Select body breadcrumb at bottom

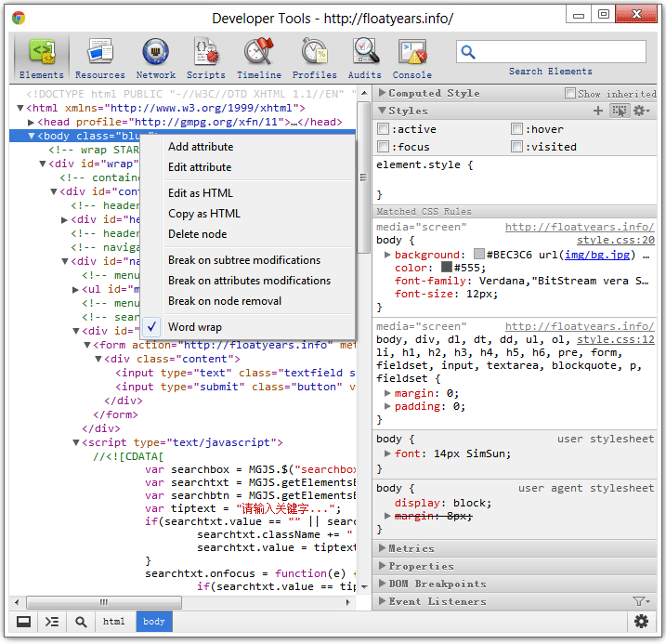[154, 622]
